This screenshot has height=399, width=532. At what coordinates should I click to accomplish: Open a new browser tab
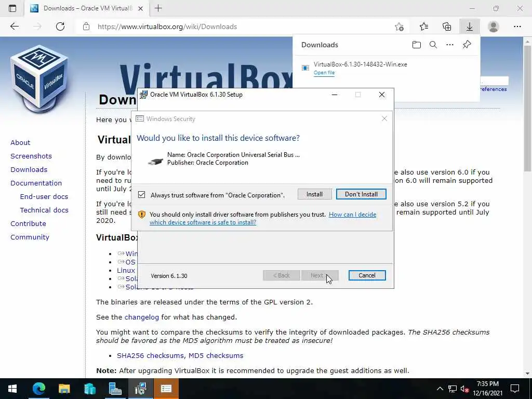pos(158,8)
